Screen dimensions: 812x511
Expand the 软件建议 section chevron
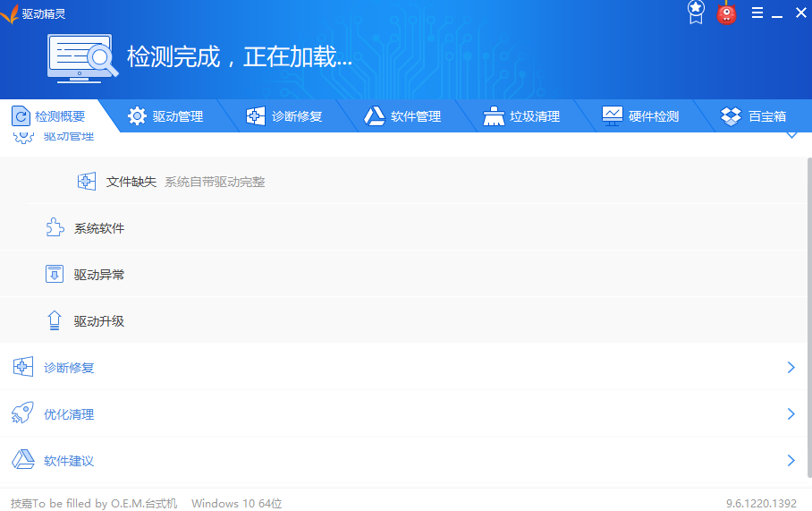click(x=791, y=460)
